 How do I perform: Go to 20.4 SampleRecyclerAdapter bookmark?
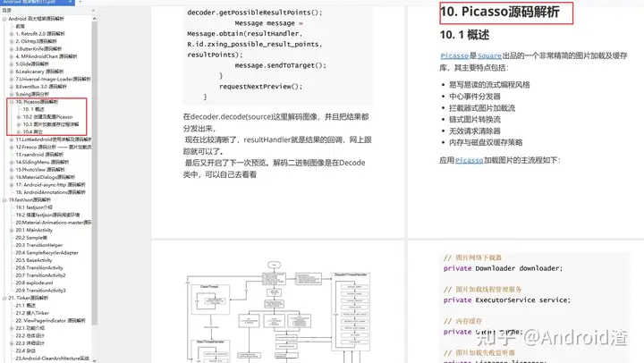click(x=47, y=253)
